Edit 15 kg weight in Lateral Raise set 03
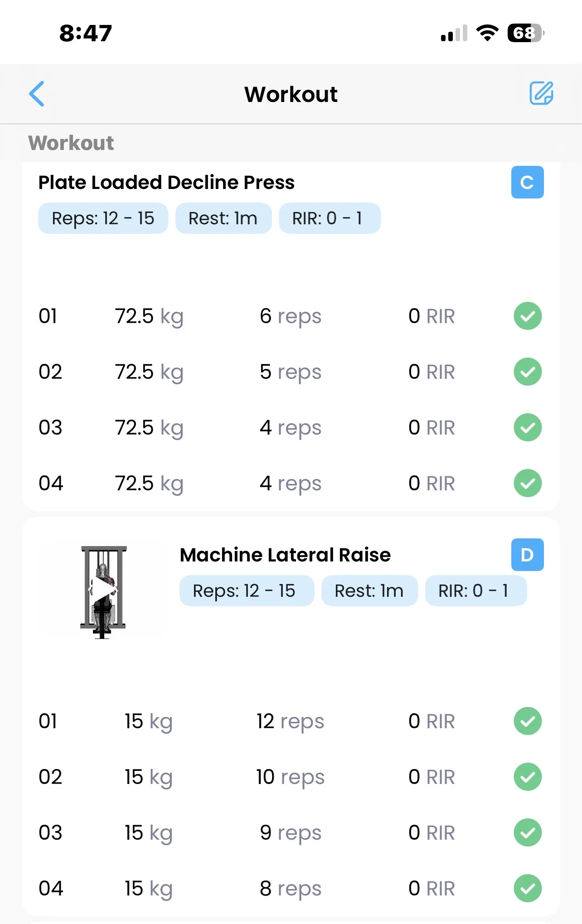The image size is (582, 924). point(149,833)
